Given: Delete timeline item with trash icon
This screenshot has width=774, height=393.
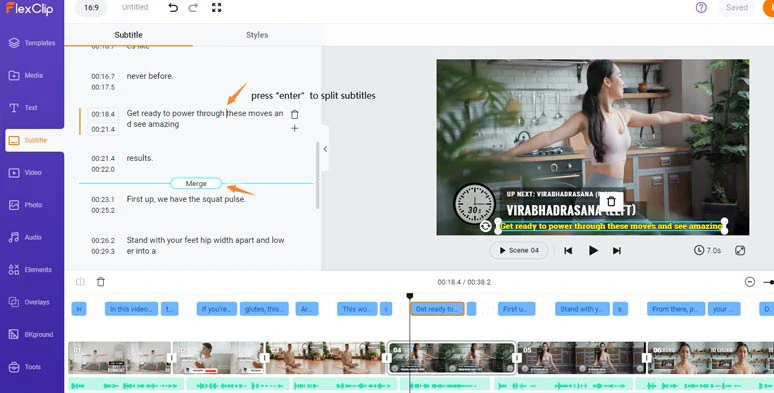Looking at the screenshot, I should click(101, 282).
